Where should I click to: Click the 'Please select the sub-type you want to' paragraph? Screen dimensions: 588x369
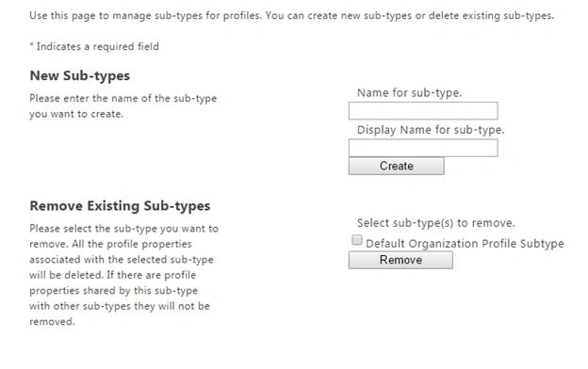(123, 275)
